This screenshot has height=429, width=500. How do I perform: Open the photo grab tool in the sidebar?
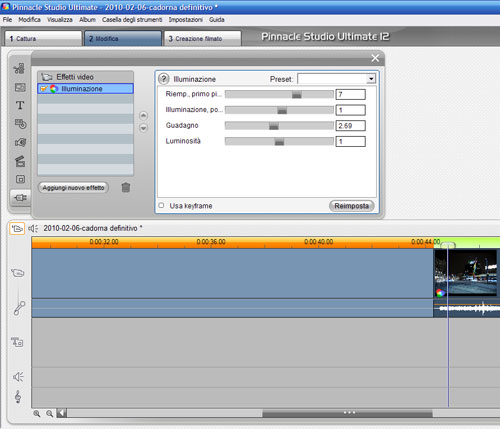point(20,87)
